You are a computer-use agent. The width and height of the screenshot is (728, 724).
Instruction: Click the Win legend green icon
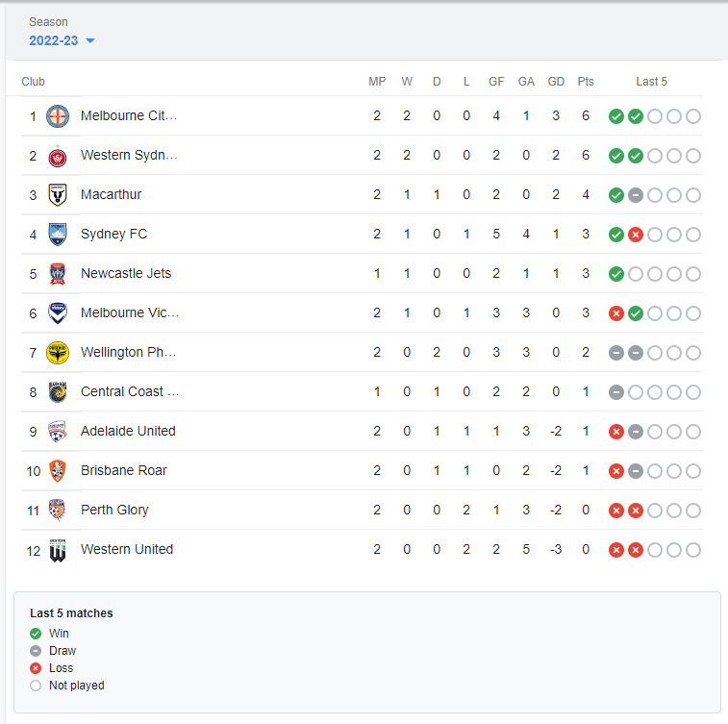36,634
